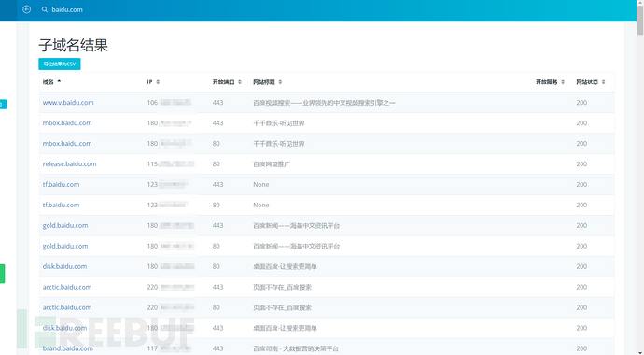Select the 子域名结果 heading
The height and width of the screenshot is (355, 644).
tap(73, 45)
